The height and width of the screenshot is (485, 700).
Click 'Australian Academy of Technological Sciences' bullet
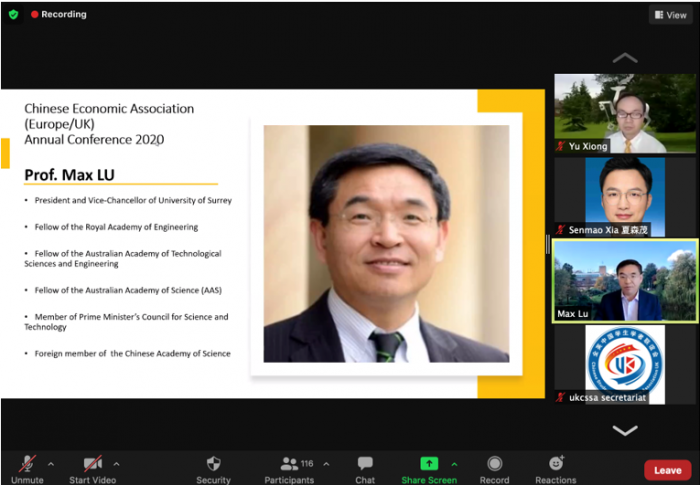pos(123,259)
